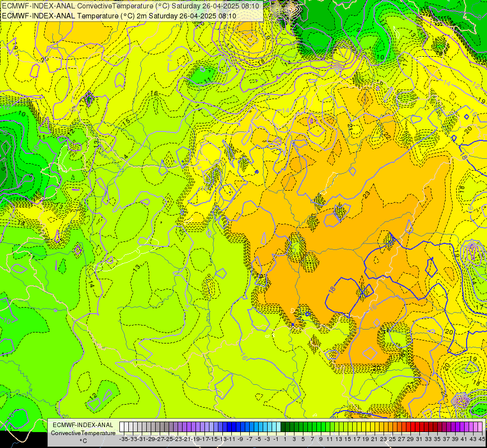The image size is (487, 448).
Task: Select the darkest green swatch above legend value 1
Action: [x=283, y=427]
